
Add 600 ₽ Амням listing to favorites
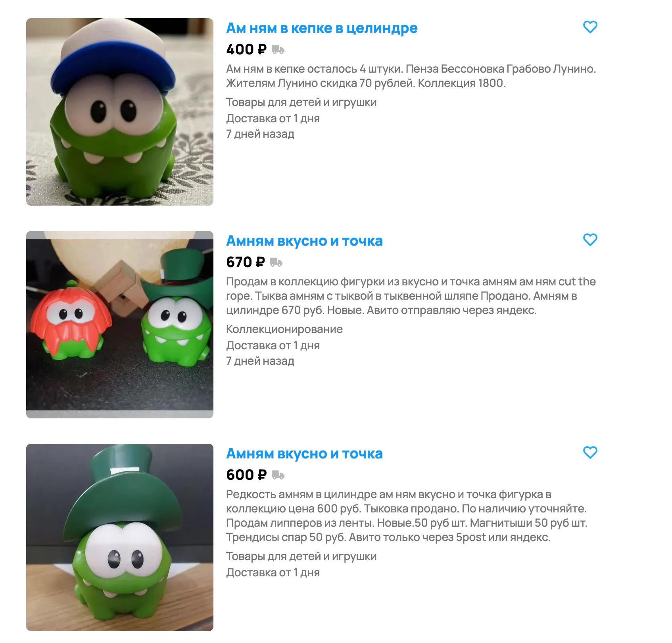tap(590, 452)
